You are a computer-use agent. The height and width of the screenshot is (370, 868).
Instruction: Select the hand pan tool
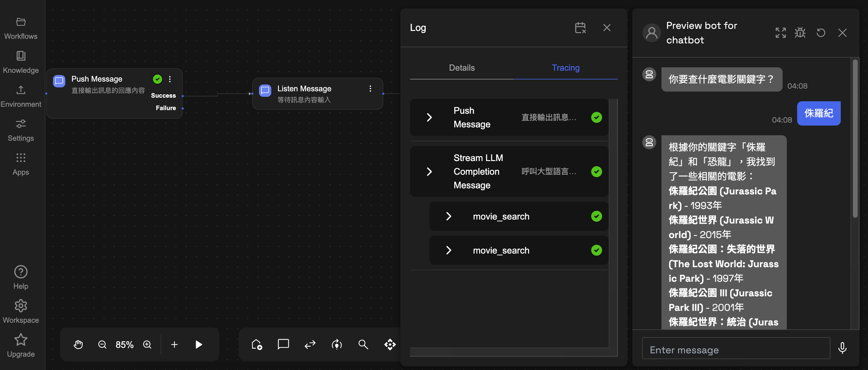coord(78,344)
